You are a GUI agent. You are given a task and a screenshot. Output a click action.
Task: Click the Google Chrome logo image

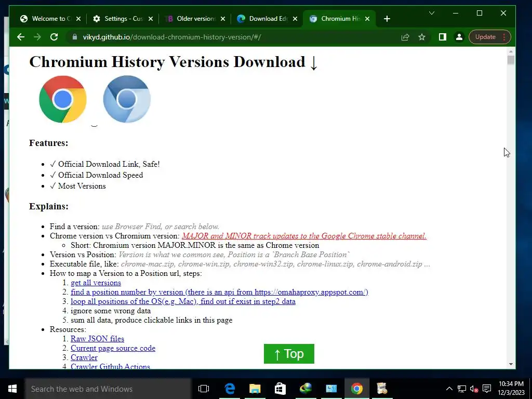(63, 99)
